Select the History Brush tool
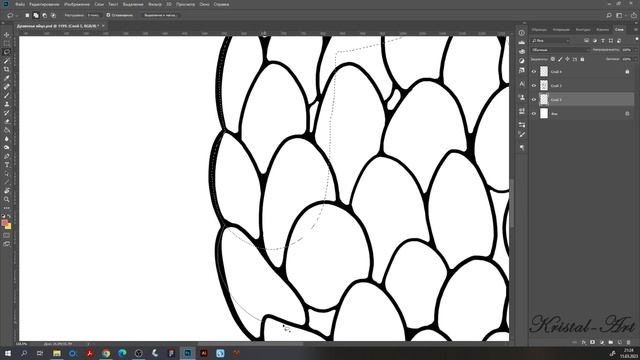The image size is (640, 360). coord(7,113)
